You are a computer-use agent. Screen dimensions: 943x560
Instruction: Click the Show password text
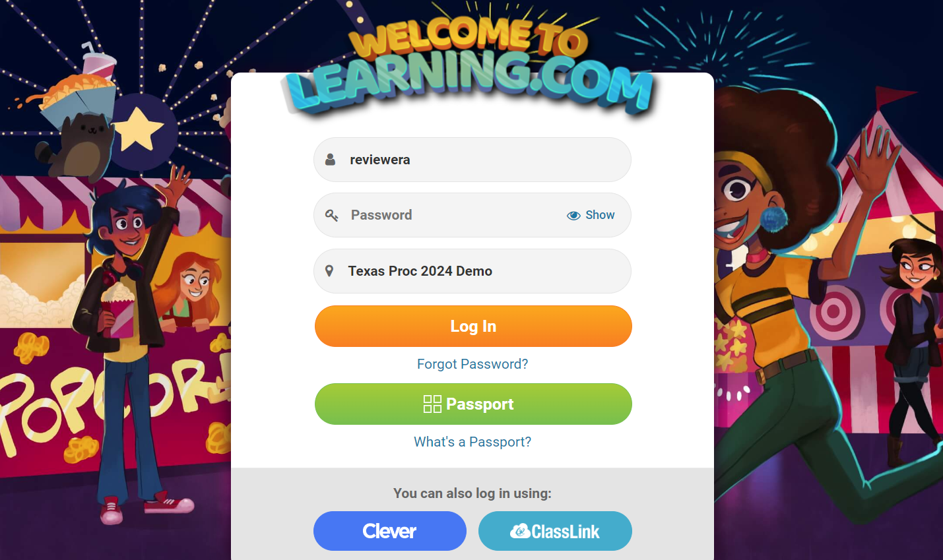(600, 215)
